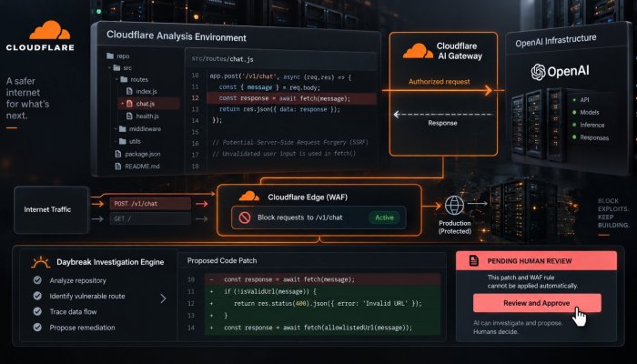Click highlighted line 12 fetch(message) code
637x364 pixels.
click(x=292, y=98)
